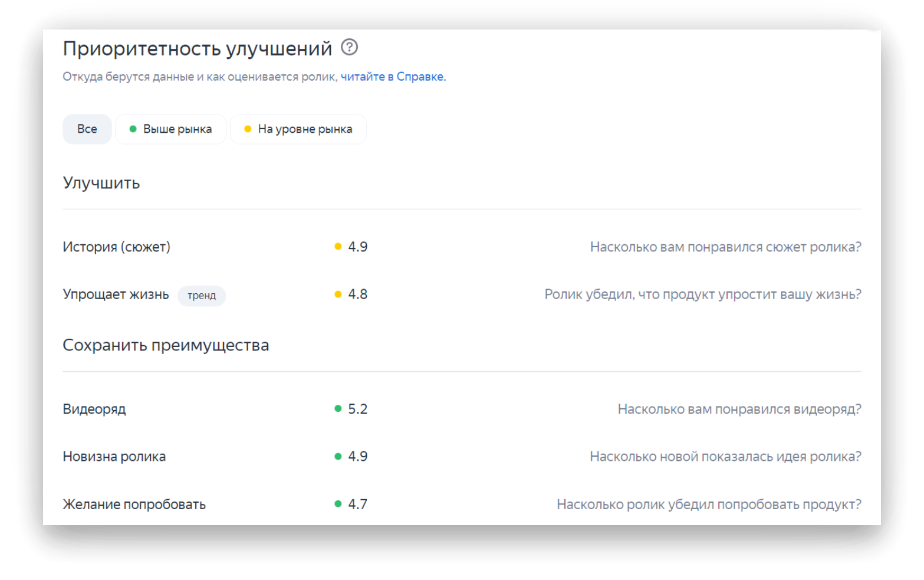The height and width of the screenshot is (580, 924).
Task: Click the yellow status dot for История (сюжет)
Action: point(337,246)
